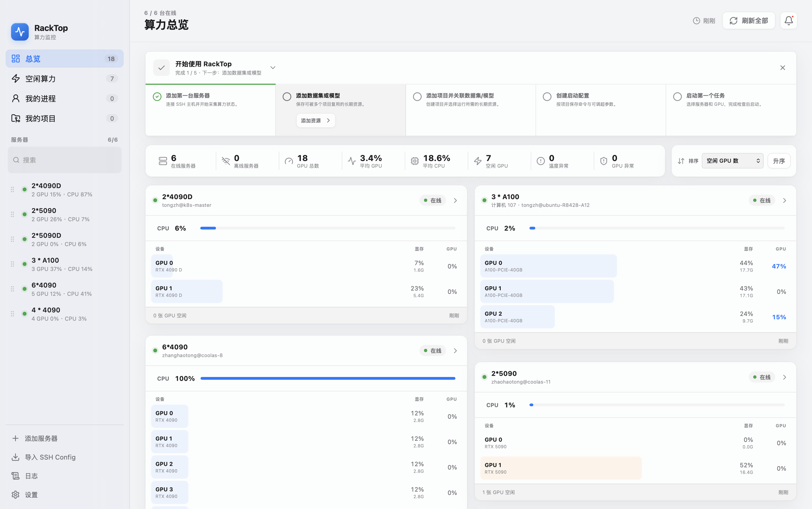812x509 pixels.
Task: Click the server search field
Action: (x=65, y=160)
